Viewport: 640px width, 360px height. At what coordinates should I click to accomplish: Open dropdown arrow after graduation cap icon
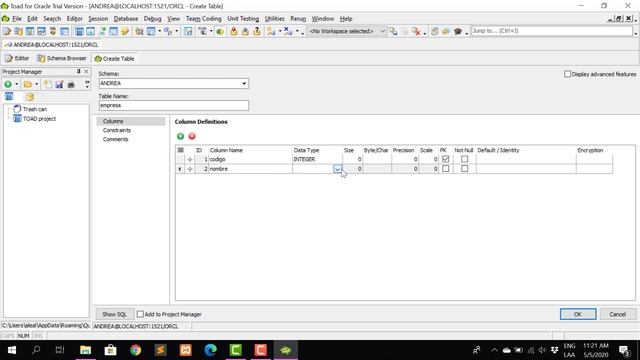point(467,33)
